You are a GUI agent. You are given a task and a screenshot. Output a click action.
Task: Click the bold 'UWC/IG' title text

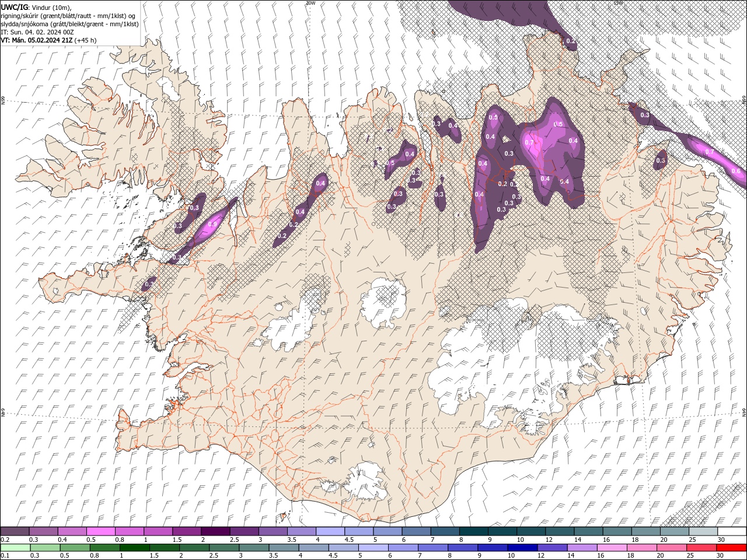point(14,7)
